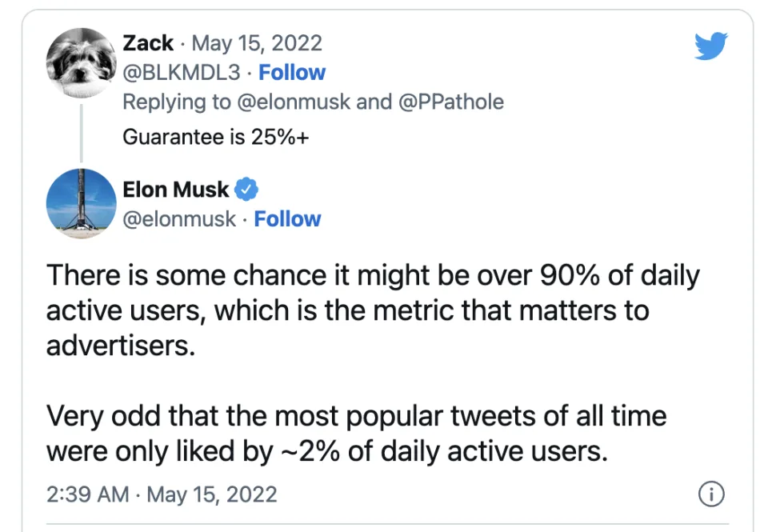Open Zack's dog profile picture

(x=82, y=63)
